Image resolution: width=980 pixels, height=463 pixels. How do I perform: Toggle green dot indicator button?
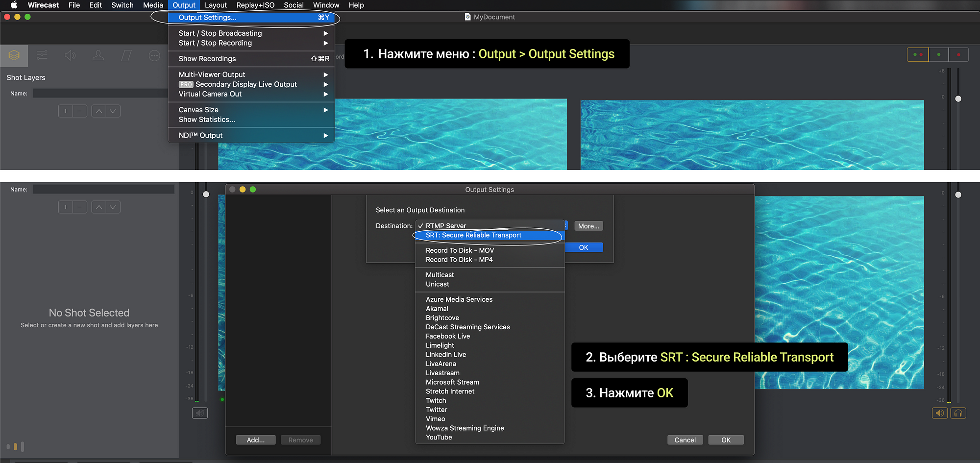click(939, 54)
